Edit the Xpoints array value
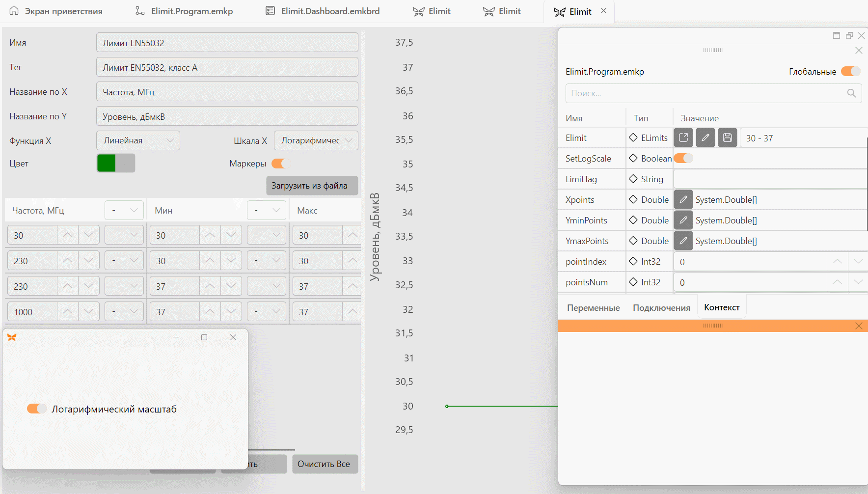 tap(683, 200)
